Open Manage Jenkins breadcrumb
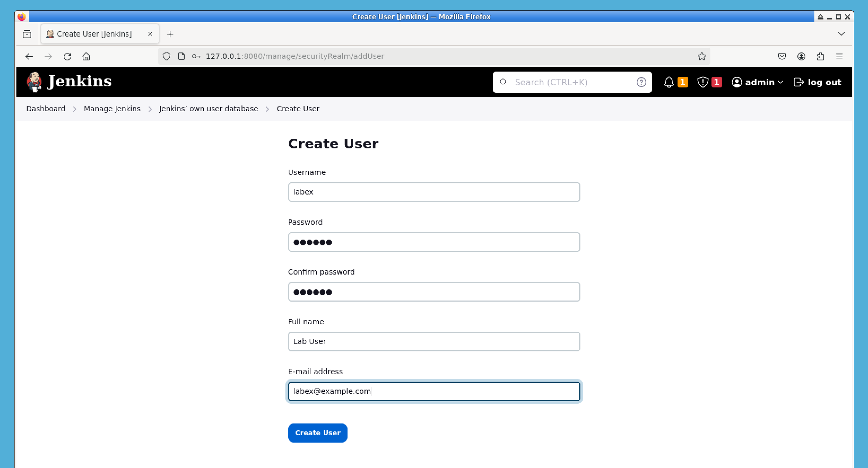This screenshot has height=468, width=868. tap(112, 109)
